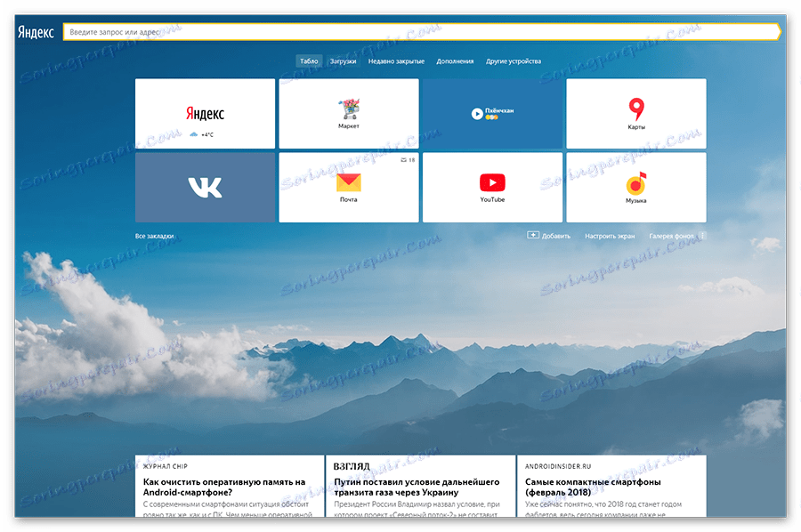
Task: Open the Загрузки tab
Action: pos(343,61)
